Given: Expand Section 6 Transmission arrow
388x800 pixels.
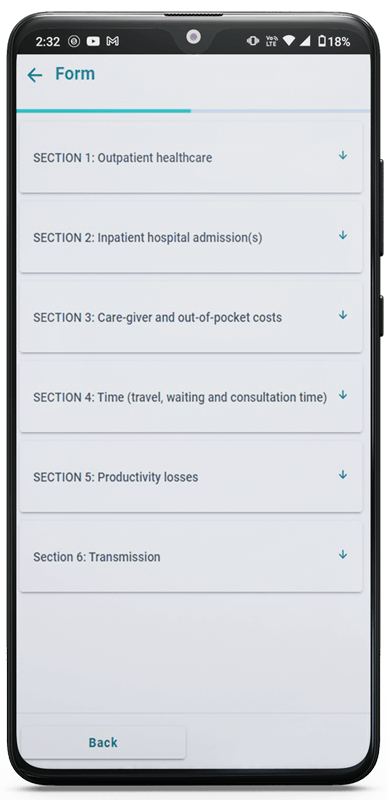Looking at the screenshot, I should 343,554.
